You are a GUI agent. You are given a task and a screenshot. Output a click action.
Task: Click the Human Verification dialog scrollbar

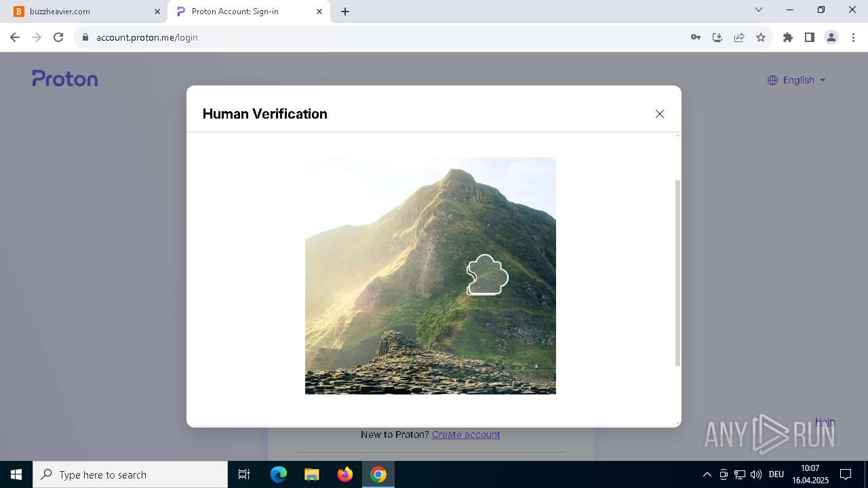coord(677,273)
